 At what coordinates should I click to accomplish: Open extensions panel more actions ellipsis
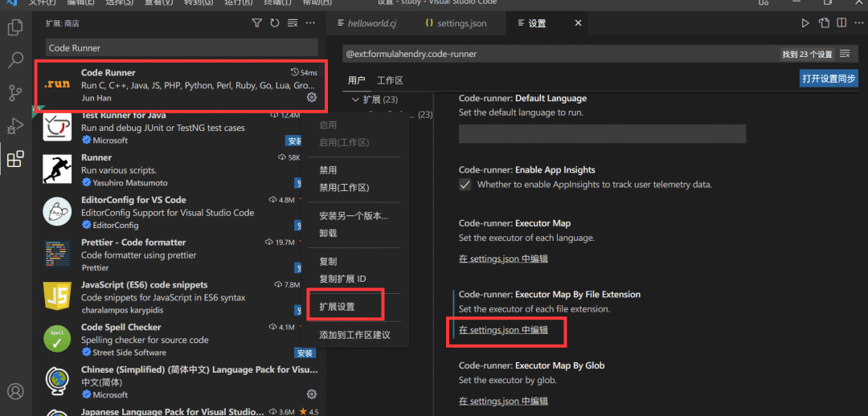(310, 23)
